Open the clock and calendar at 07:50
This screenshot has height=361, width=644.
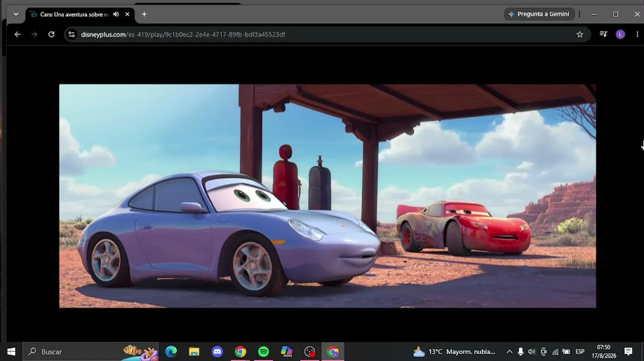click(x=603, y=351)
